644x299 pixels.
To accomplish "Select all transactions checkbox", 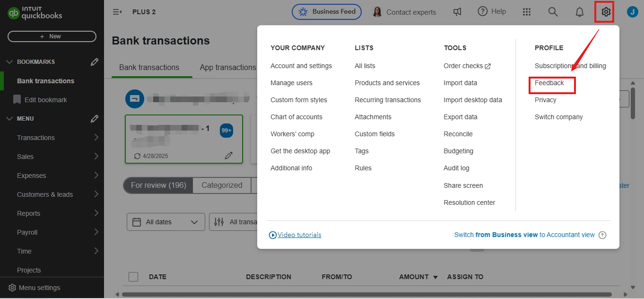I will coord(133,277).
